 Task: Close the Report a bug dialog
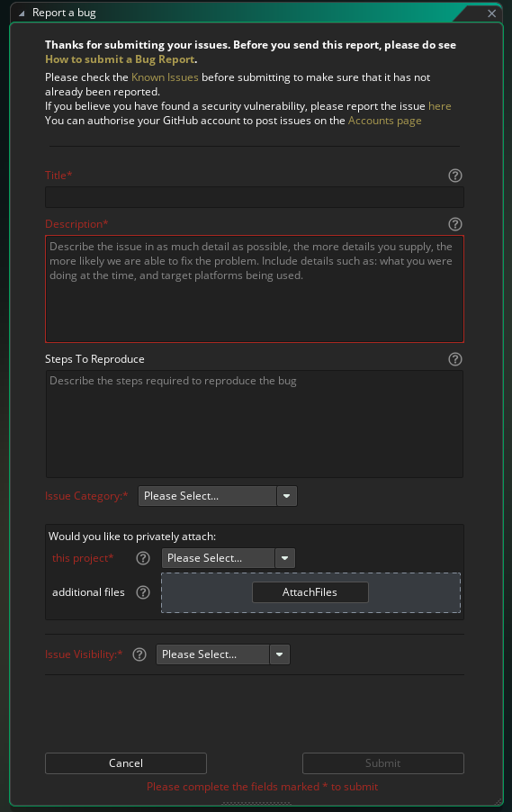pyautogui.click(x=492, y=14)
